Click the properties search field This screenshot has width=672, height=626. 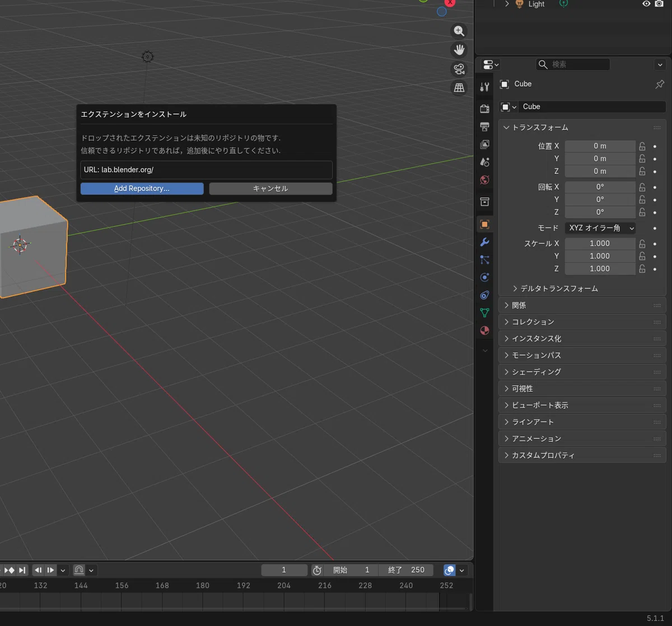(x=573, y=64)
